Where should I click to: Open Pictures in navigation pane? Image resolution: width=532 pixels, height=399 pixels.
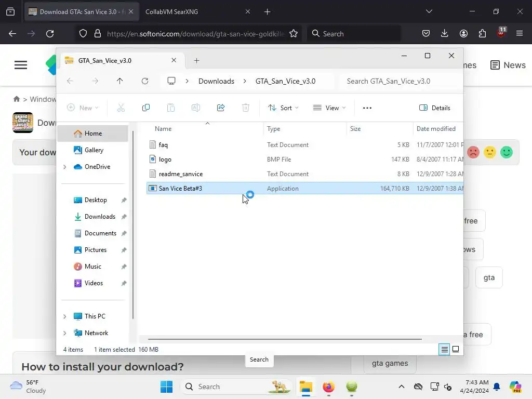coord(96,250)
